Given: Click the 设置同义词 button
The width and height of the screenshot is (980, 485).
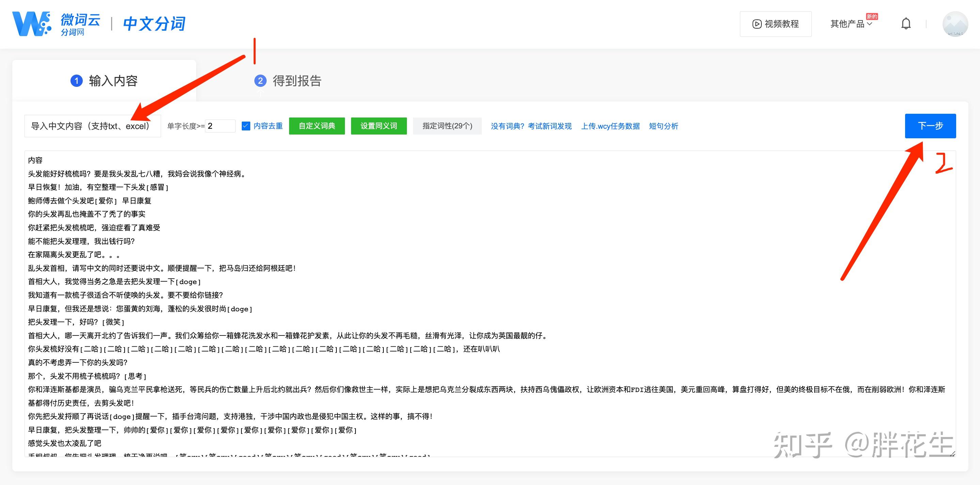Looking at the screenshot, I should (x=379, y=126).
